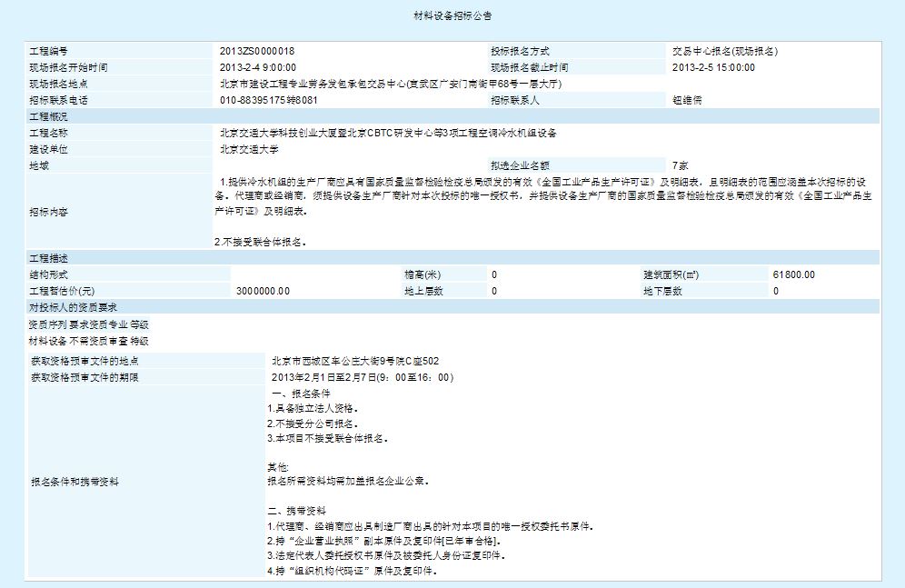The image size is (905, 588).
Task: Click the line about 组织机构代码证 原件
Action: [x=352, y=571]
